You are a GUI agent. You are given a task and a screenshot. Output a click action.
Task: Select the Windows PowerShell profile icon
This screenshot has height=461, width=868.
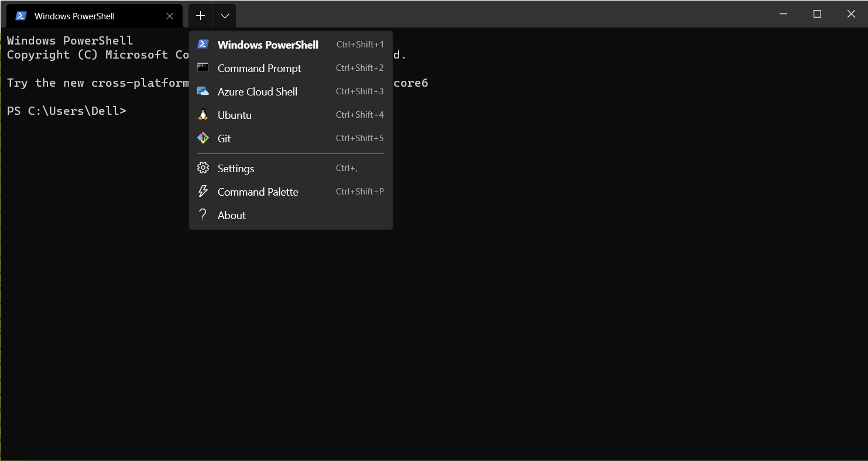tap(203, 44)
